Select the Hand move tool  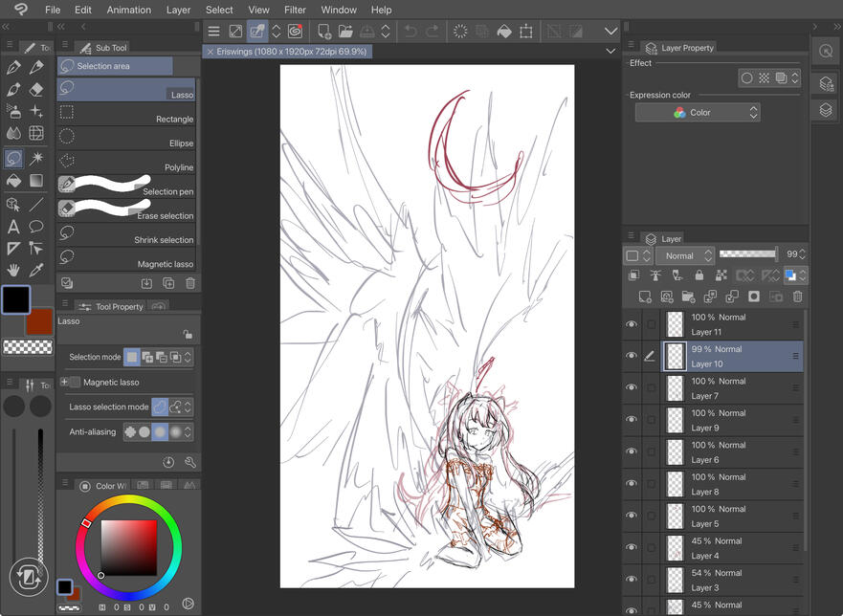[13, 271]
